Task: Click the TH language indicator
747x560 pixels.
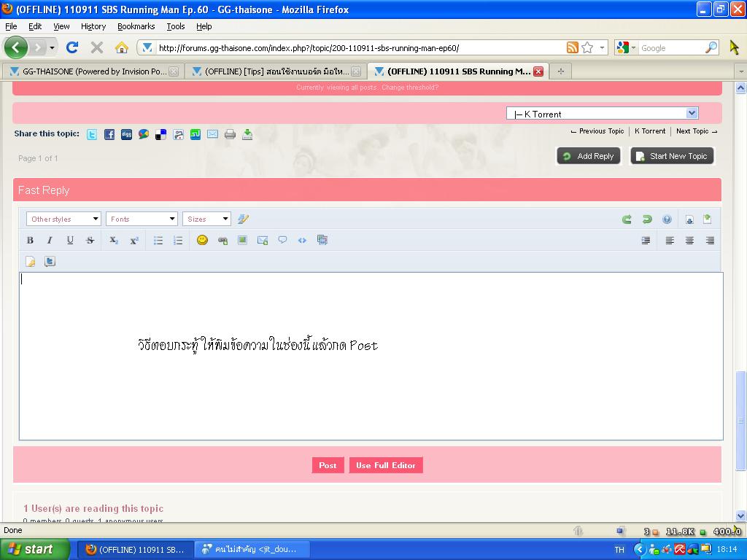Action: pos(619,550)
